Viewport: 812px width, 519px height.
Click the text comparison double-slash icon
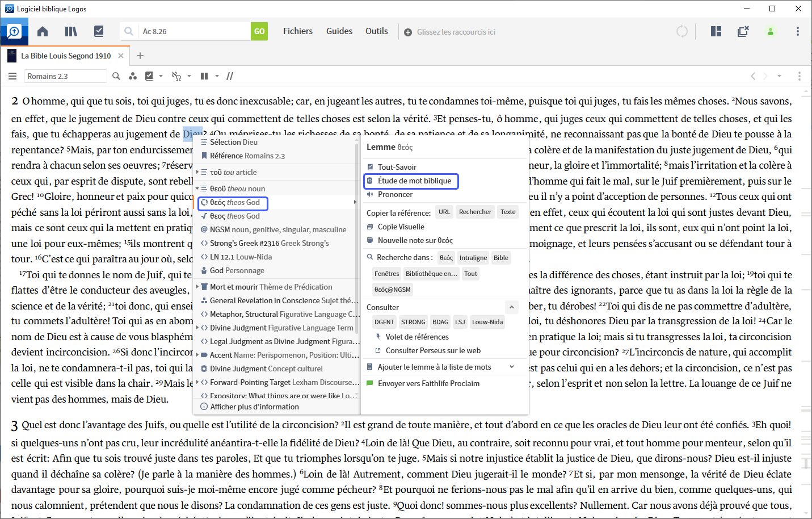[x=230, y=76]
